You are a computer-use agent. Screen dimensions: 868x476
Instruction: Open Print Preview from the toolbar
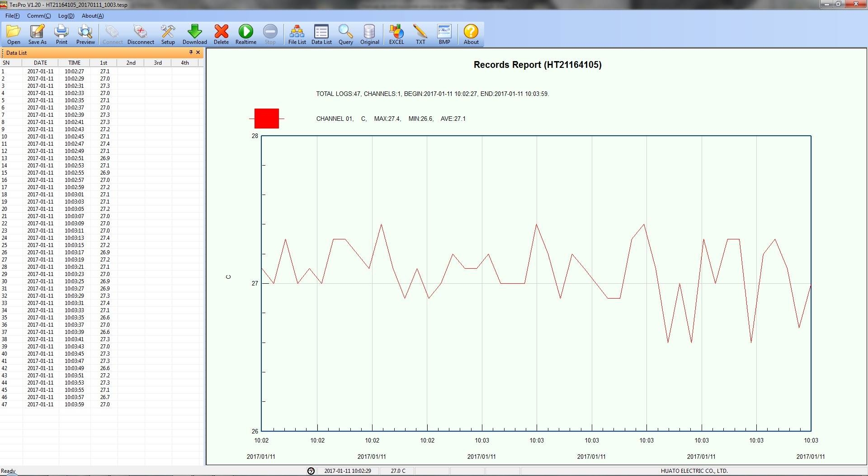coord(85,34)
